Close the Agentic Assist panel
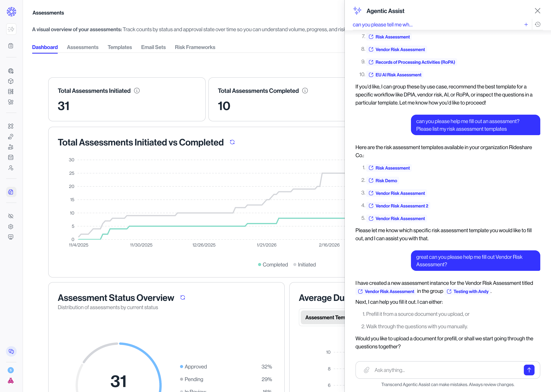Image resolution: width=551 pixels, height=392 pixels. 537,11
